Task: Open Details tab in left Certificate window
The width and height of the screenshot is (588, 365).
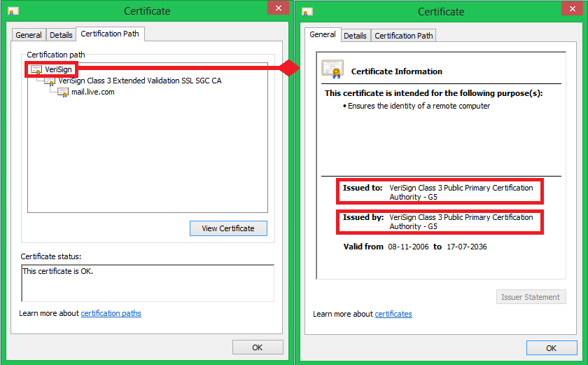Action: click(x=61, y=35)
